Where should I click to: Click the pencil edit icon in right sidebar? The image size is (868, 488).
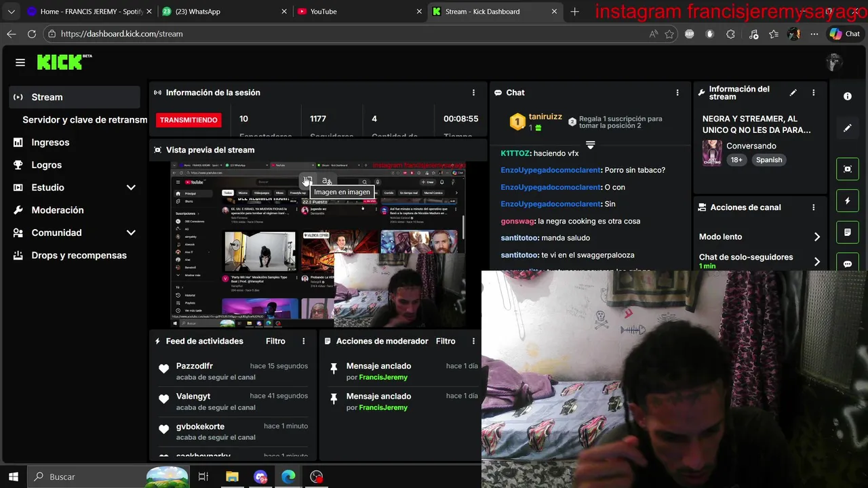pyautogui.click(x=848, y=127)
